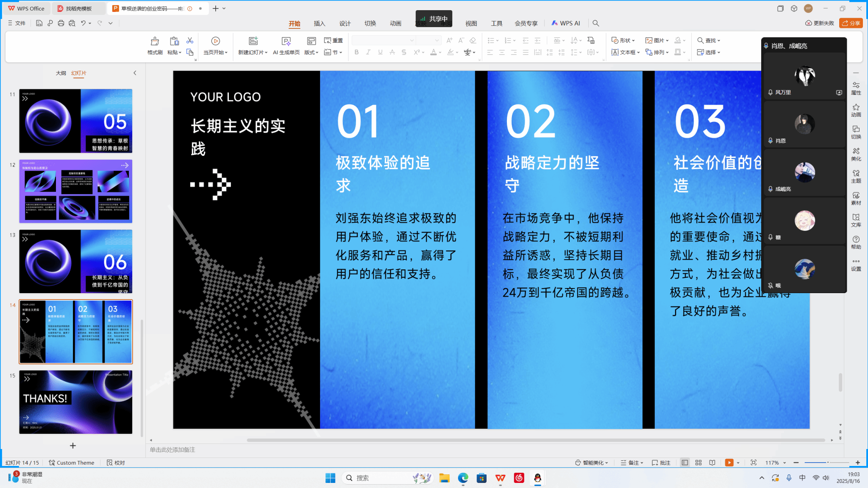Click the Format Painter (格式刷) icon
868x488 pixels.
coord(155,41)
